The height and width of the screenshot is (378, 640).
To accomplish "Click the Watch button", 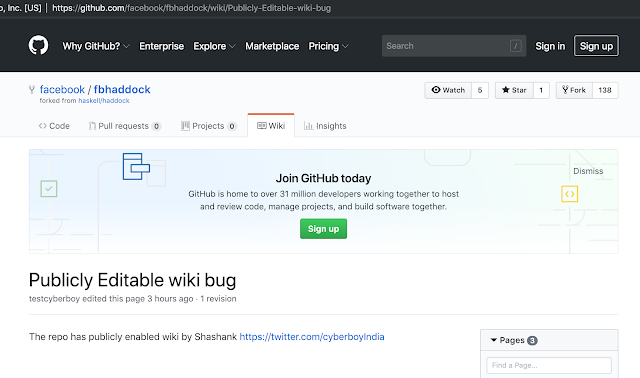I will click(x=448, y=90).
